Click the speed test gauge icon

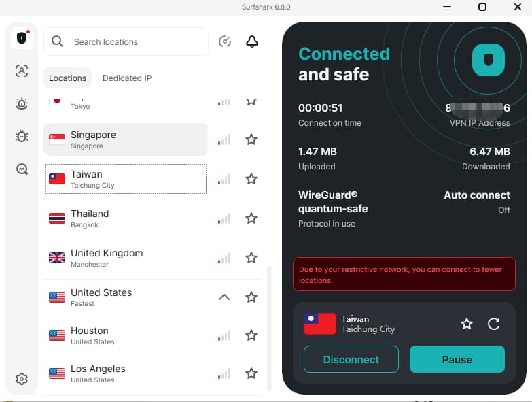click(225, 41)
